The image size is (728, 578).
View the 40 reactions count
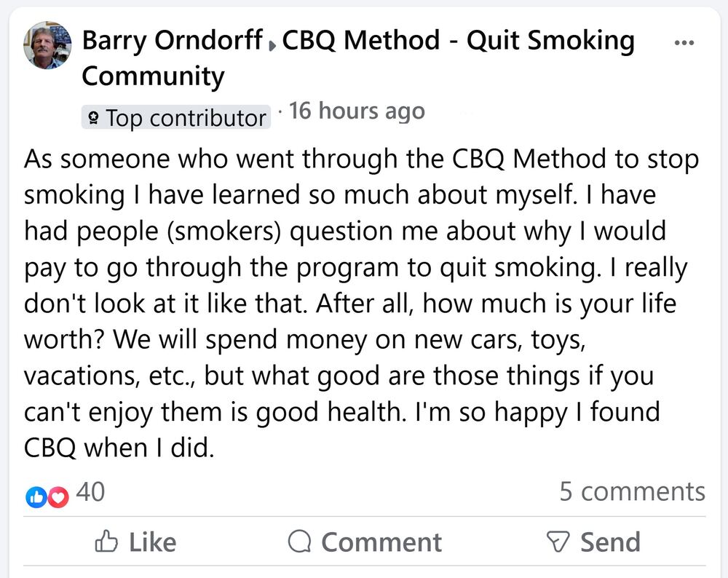(x=90, y=493)
